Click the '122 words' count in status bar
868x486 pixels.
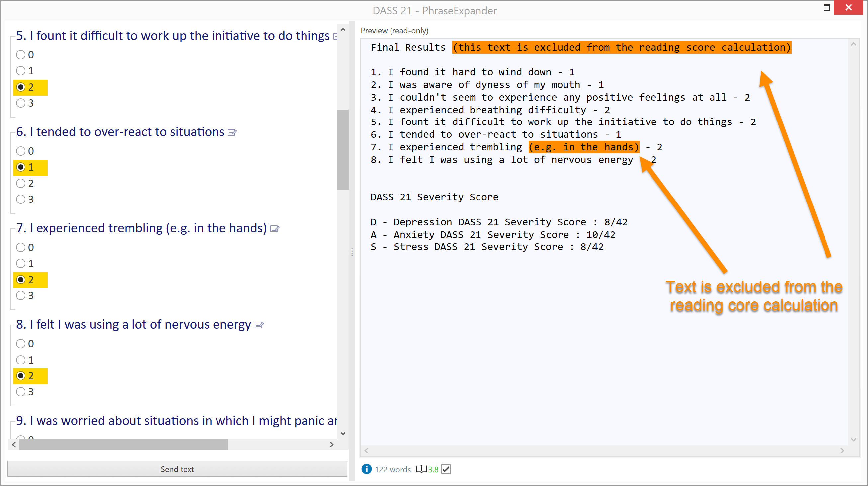click(x=392, y=469)
